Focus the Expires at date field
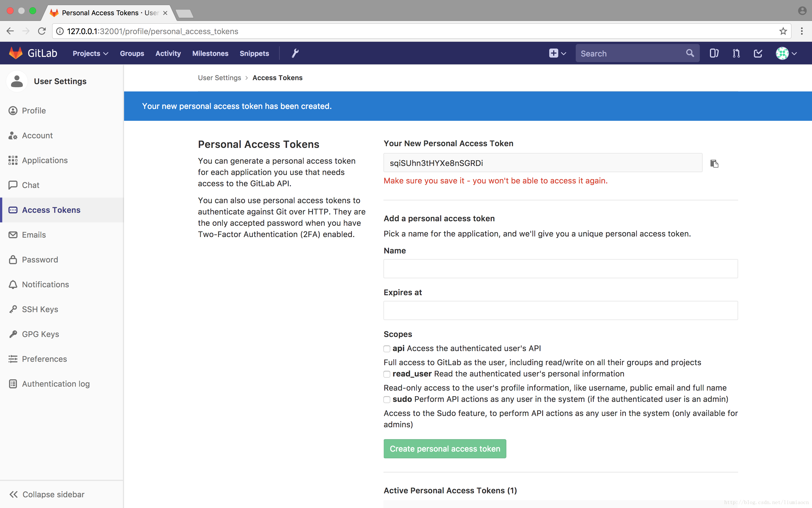Viewport: 812px width, 508px height. 560,310
